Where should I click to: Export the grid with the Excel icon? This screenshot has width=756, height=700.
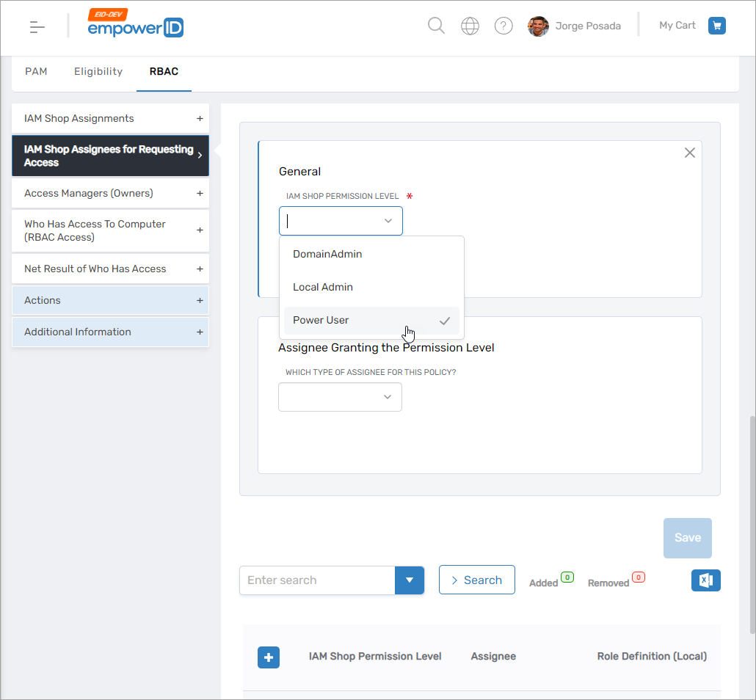[705, 580]
